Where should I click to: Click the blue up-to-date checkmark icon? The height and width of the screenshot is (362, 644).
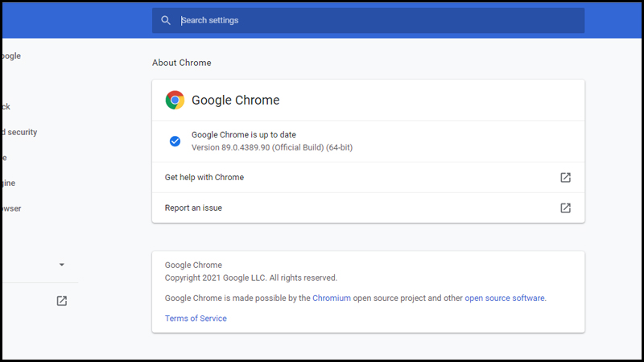(175, 142)
